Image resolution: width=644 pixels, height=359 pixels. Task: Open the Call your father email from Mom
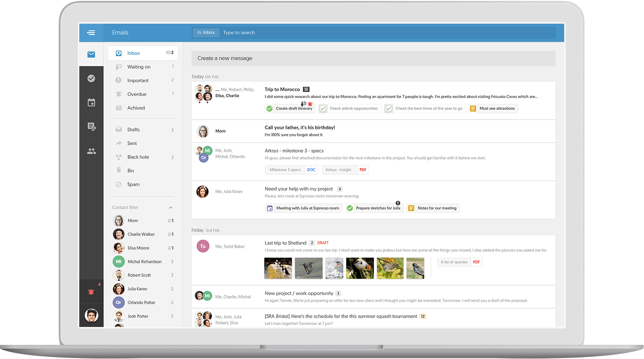(373, 131)
